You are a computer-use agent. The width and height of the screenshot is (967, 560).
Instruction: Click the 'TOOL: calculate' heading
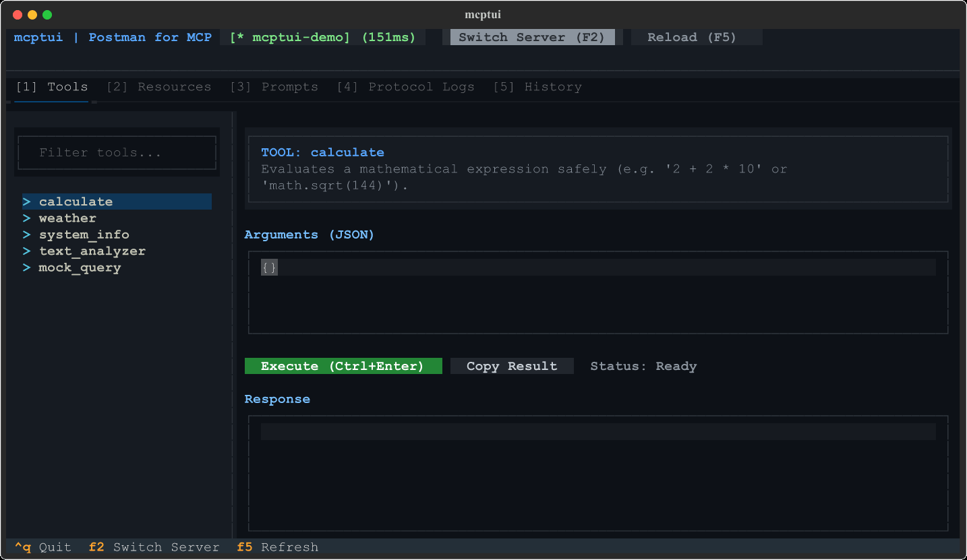pyautogui.click(x=322, y=152)
